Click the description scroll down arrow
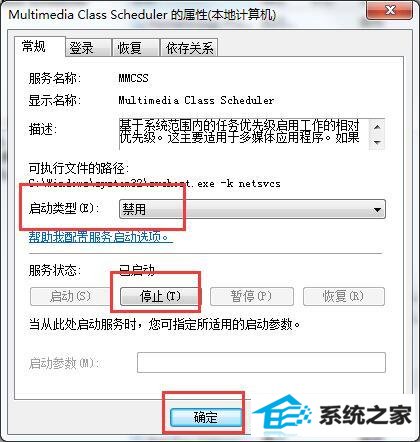This screenshot has height=442, width=420. pos(377,142)
